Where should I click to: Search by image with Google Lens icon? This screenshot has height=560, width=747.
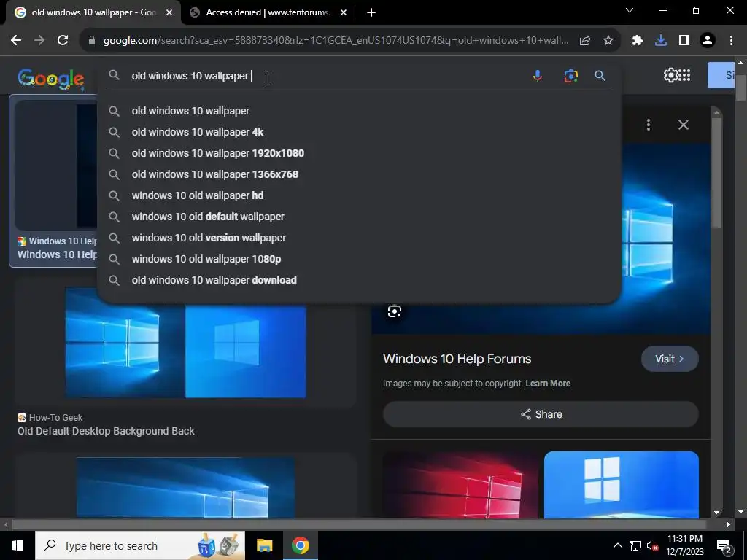click(570, 76)
